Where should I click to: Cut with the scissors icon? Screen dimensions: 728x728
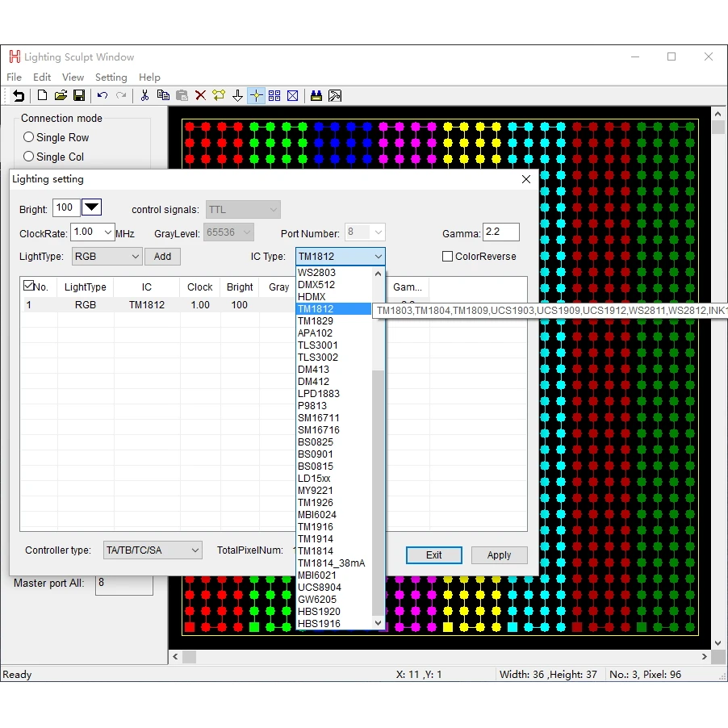[144, 96]
